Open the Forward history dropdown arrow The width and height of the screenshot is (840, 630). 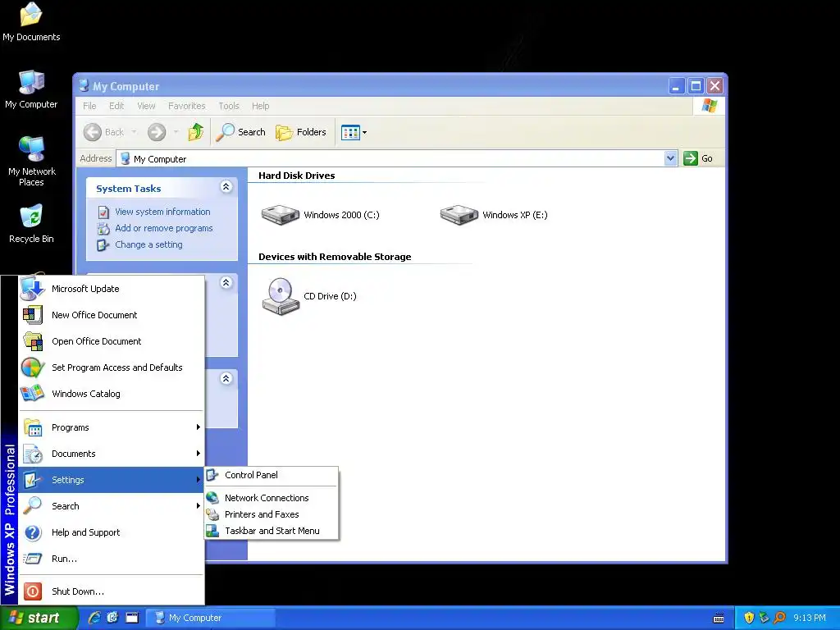click(x=176, y=132)
